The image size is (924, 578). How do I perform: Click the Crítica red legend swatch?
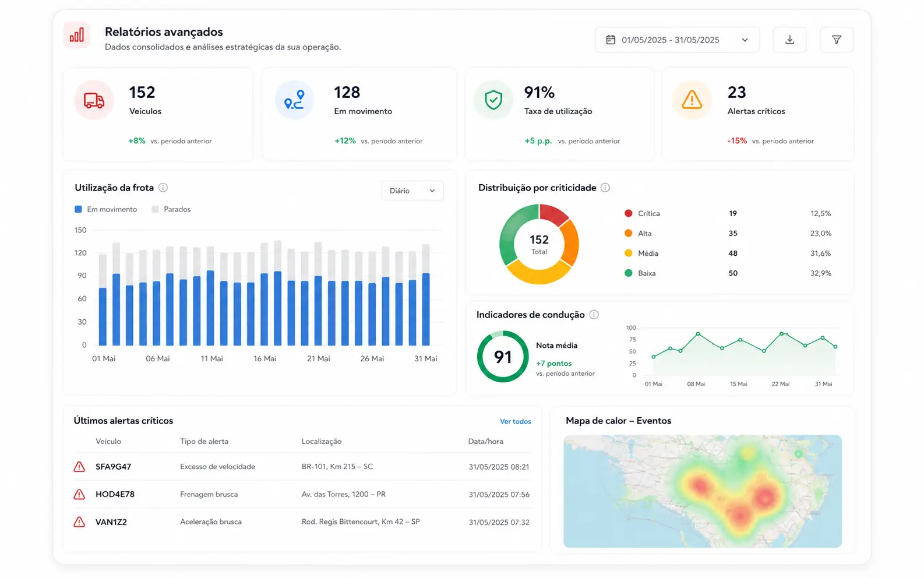coord(628,213)
